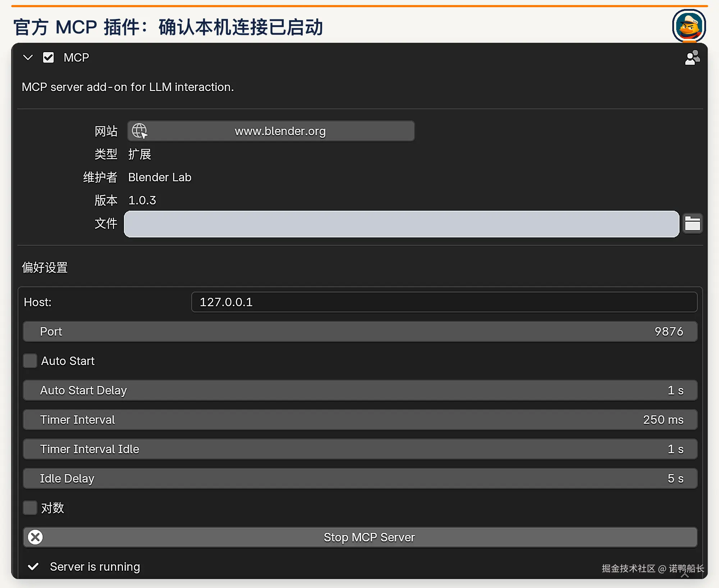
Task: Click the Timer Interval 250 ms field
Action: (360, 420)
